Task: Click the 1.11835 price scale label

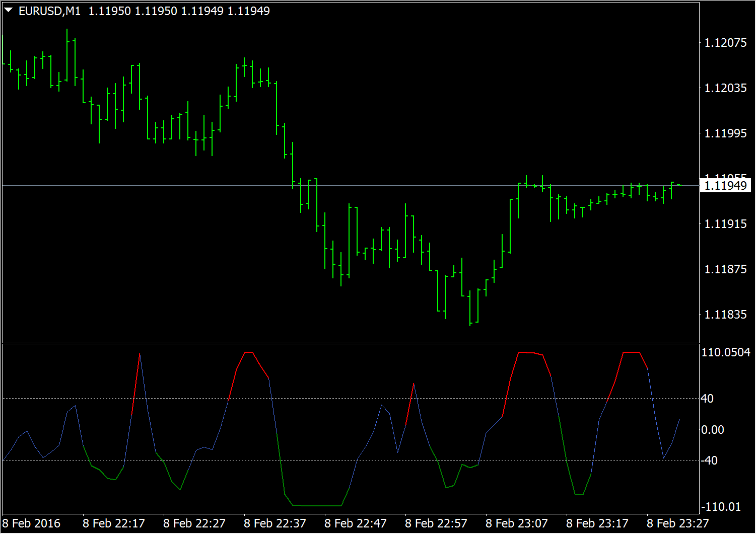Action: [725, 315]
